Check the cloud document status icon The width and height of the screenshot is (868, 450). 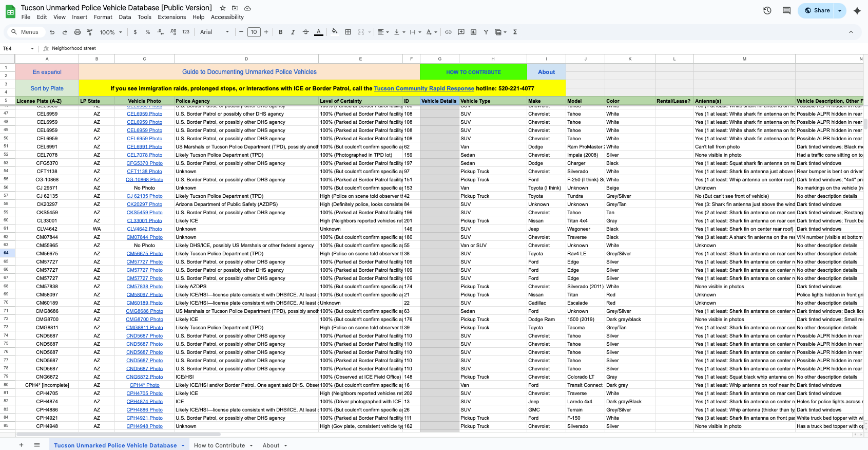(247, 8)
